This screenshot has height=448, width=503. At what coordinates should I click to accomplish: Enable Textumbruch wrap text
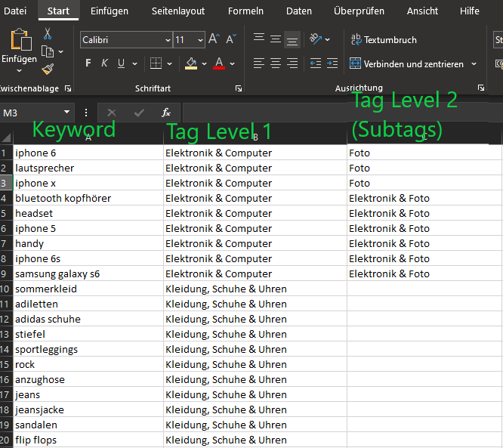384,40
